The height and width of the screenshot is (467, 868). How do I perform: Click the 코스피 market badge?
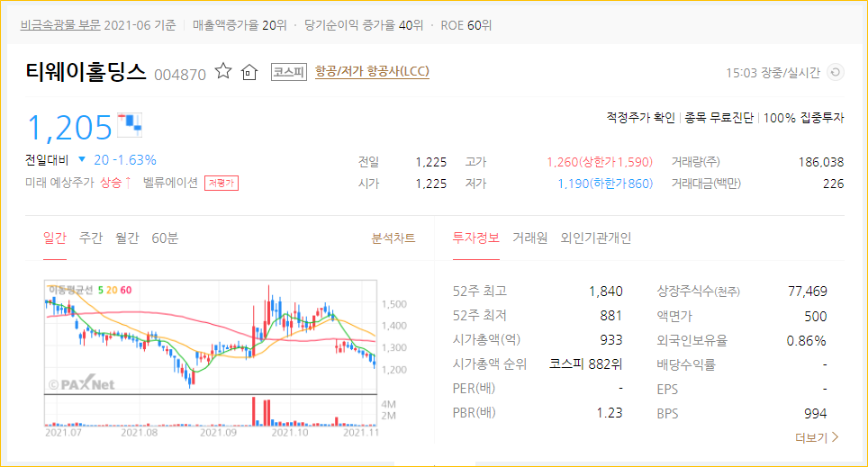(289, 72)
